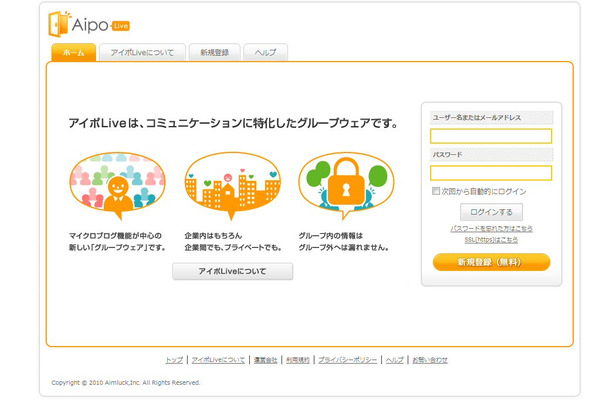
Task: Click the microblog people illustration bubble
Action: coord(117,186)
